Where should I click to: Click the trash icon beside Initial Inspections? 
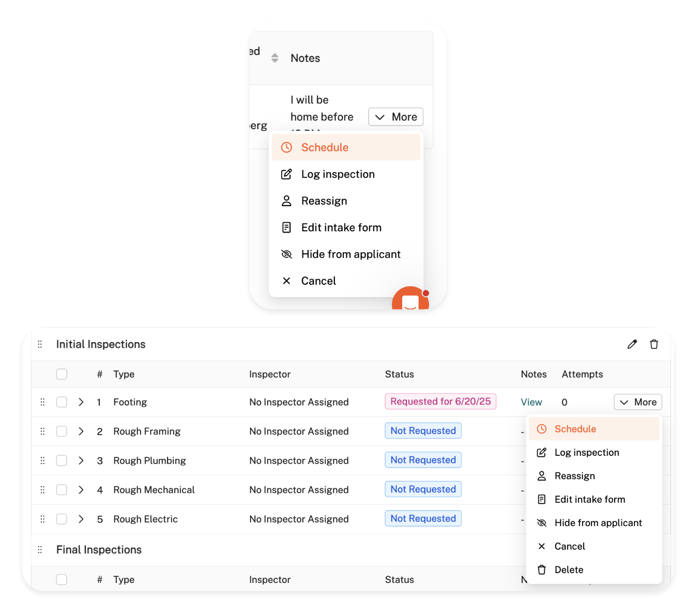(654, 344)
